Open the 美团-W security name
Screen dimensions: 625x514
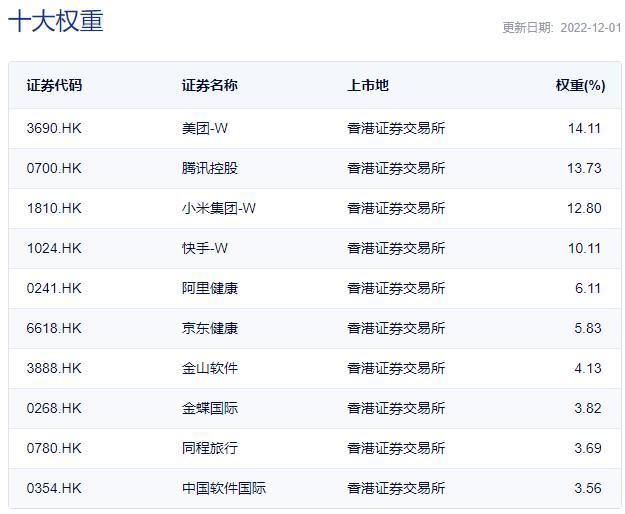pos(205,128)
